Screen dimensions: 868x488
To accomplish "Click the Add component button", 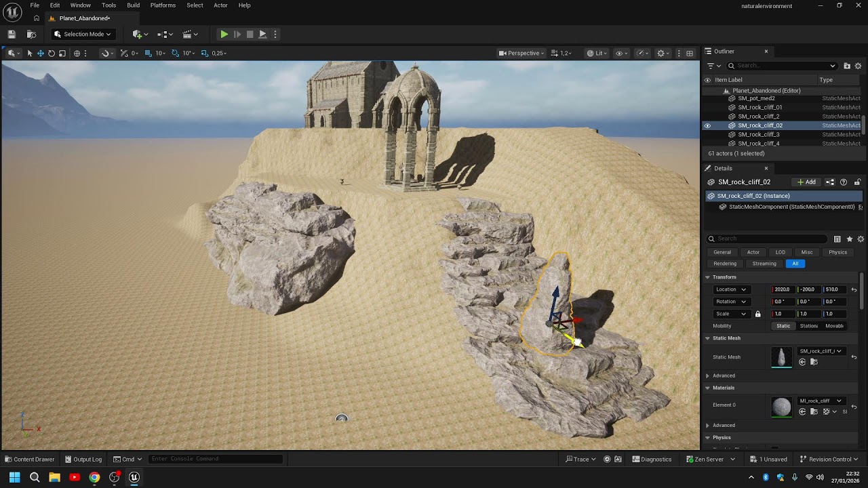I will point(806,182).
